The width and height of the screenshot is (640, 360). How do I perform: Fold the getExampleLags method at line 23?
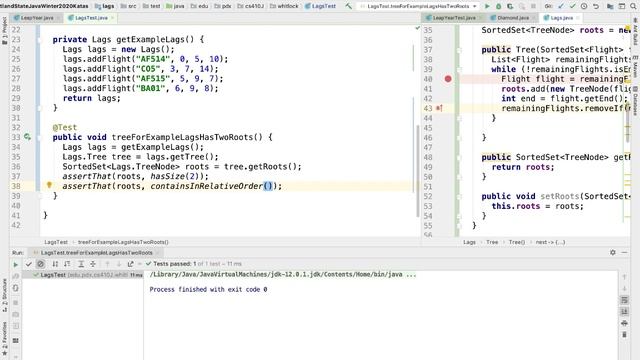click(40, 40)
